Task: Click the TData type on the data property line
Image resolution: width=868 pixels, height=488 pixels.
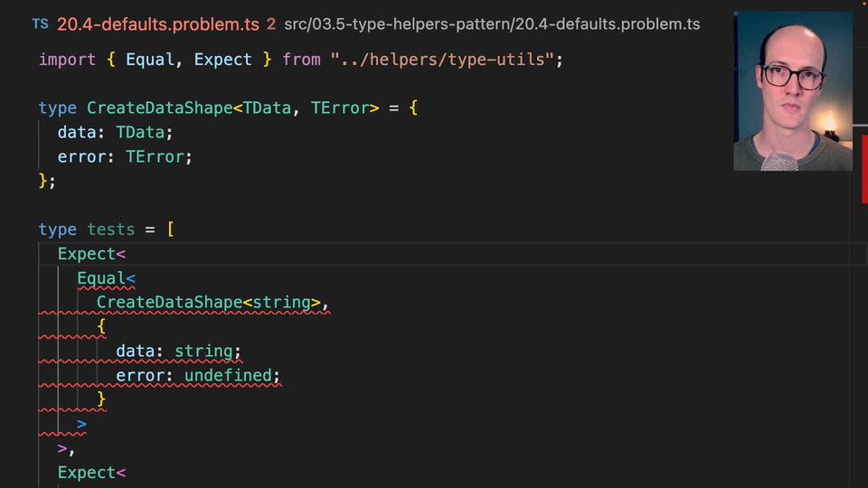Action: tap(140, 133)
